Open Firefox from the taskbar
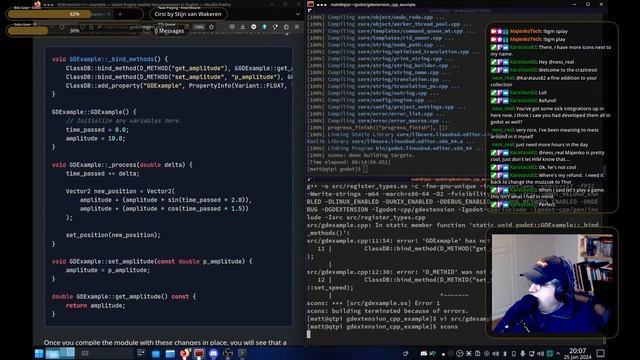Screen dimensions: 640x360 (184, 353)
